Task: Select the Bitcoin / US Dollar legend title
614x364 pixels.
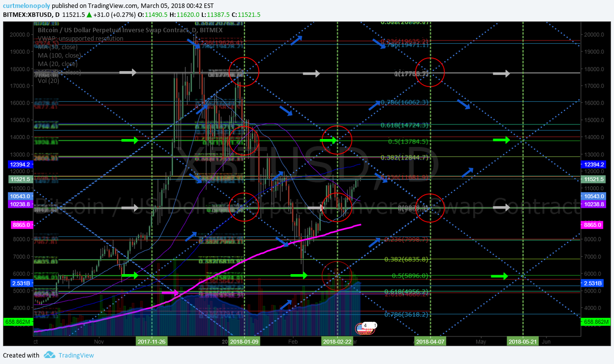Action: pyautogui.click(x=130, y=30)
